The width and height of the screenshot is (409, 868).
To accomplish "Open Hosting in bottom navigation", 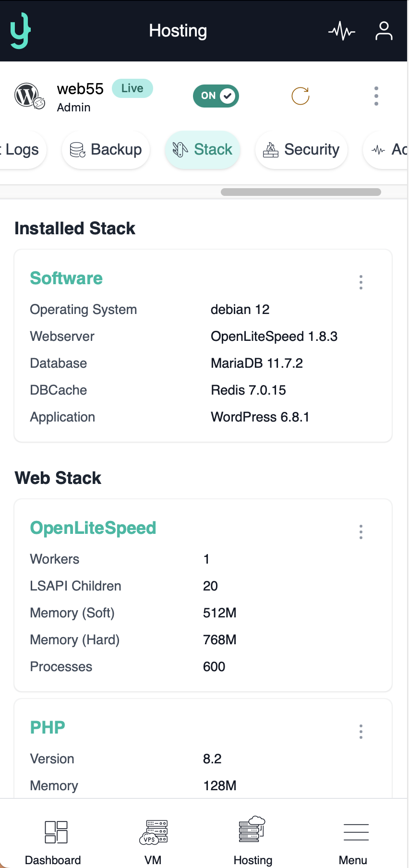I will click(x=253, y=841).
